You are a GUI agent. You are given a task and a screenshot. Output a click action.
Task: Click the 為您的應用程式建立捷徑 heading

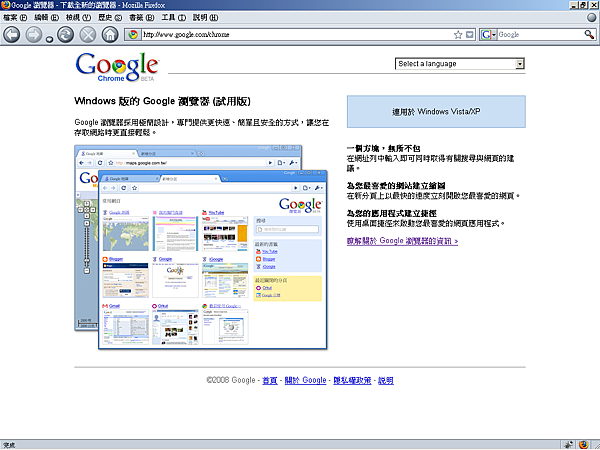pos(392,214)
